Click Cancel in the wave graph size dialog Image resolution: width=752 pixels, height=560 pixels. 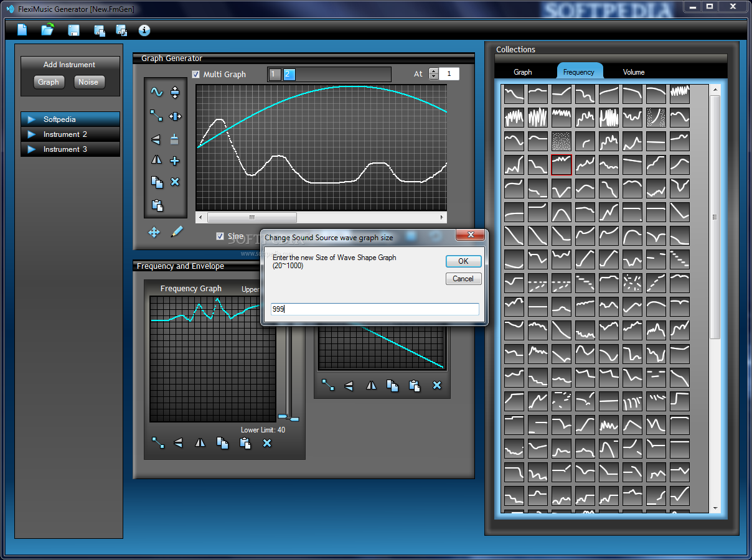point(464,279)
